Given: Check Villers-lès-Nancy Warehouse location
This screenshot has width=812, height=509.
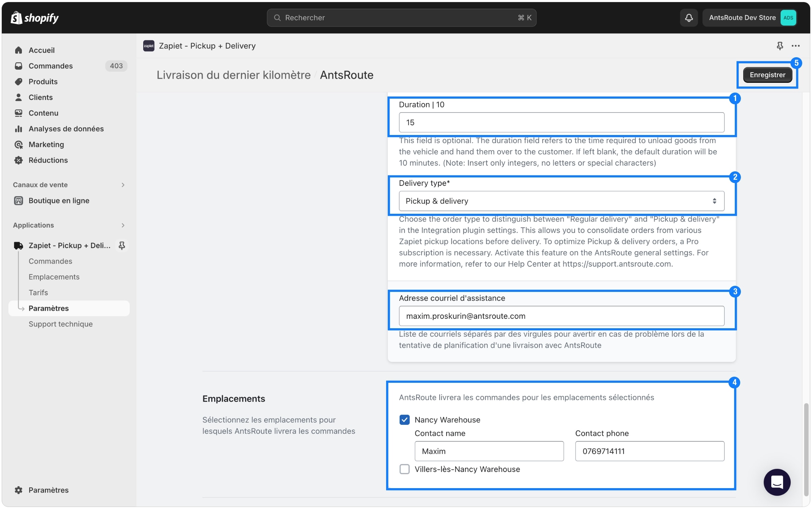Looking at the screenshot, I should point(404,469).
